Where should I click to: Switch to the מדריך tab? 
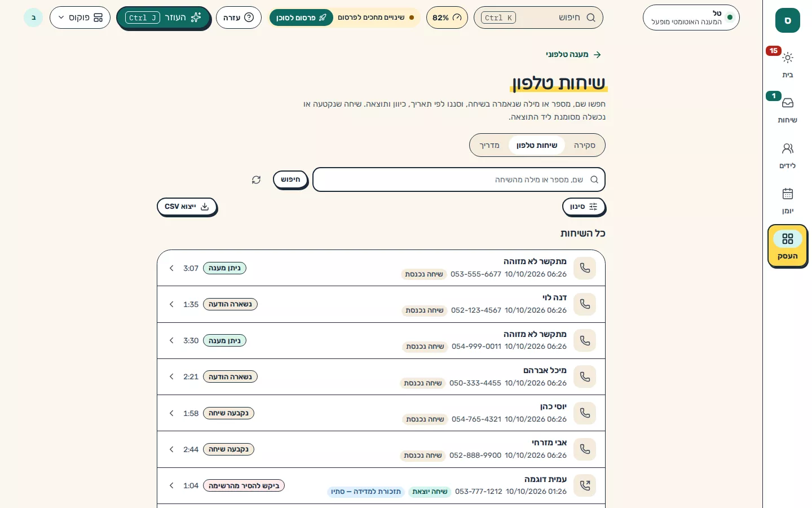click(x=489, y=145)
